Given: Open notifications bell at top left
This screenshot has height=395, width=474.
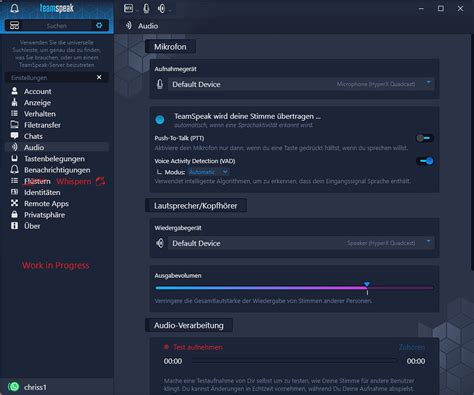Looking at the screenshot, I should (x=14, y=8).
